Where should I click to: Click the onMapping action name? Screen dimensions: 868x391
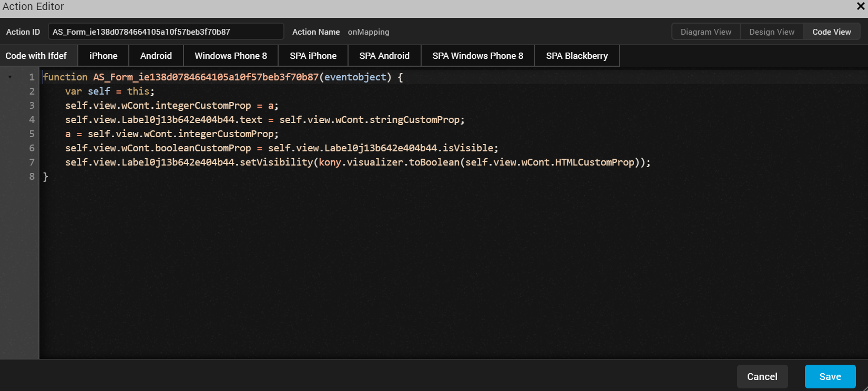click(x=369, y=32)
